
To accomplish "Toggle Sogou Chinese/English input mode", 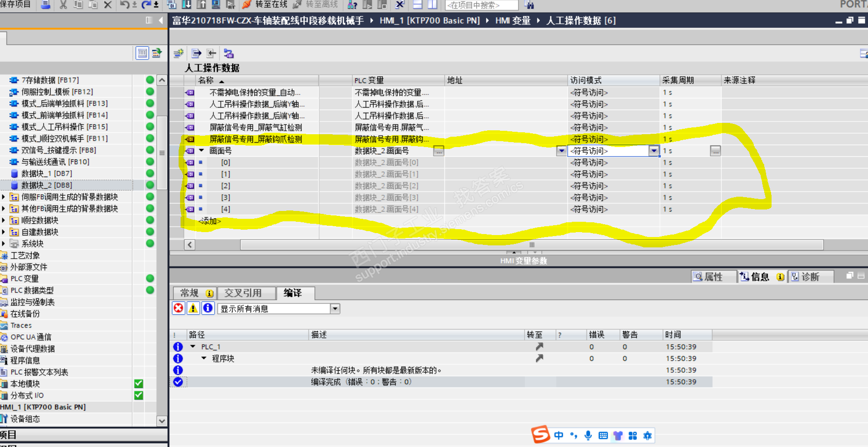I will click(558, 435).
